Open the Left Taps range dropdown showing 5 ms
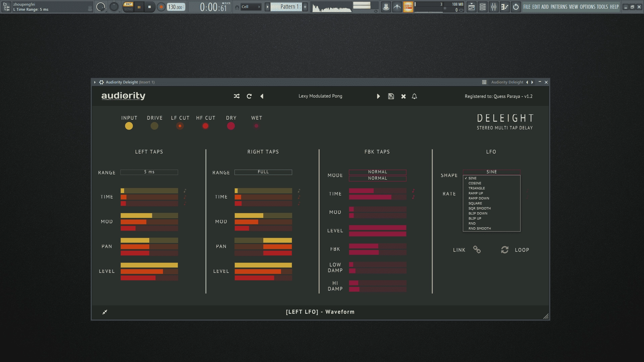This screenshot has width=644, height=362. click(x=149, y=172)
